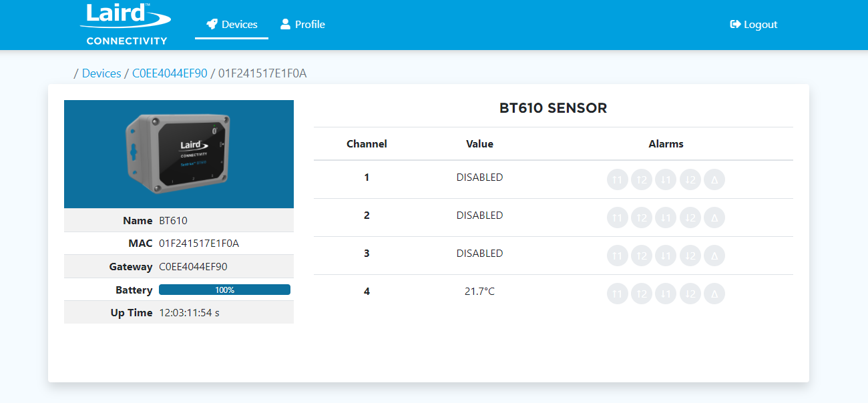Open gateway C0EE4044EF90 breadcrumb link
The image size is (868, 403).
coord(170,73)
